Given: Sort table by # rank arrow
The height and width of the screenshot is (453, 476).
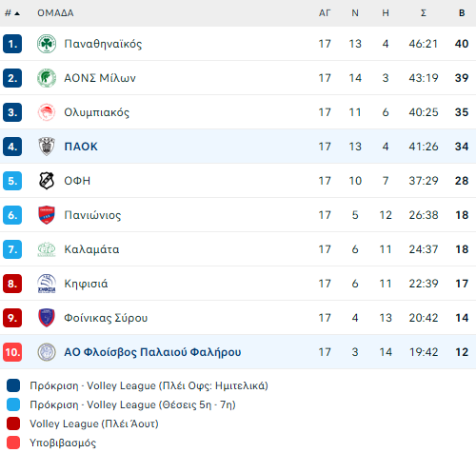Looking at the screenshot, I should (x=12, y=13).
